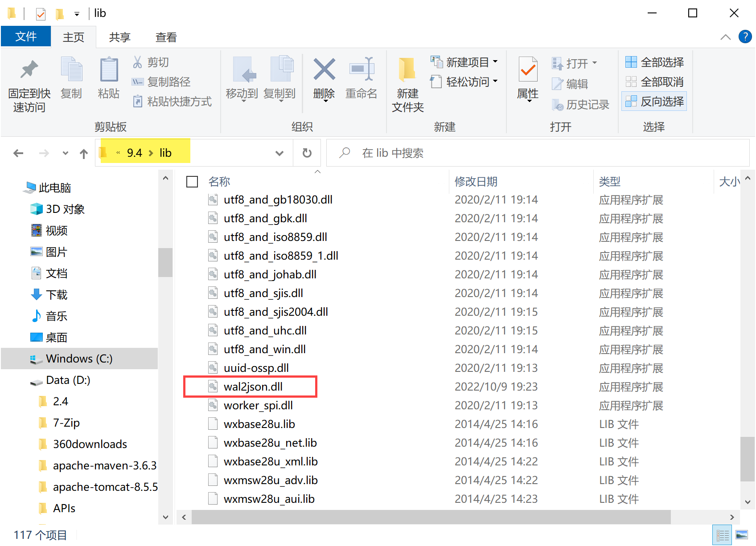Select the worker_spi.dll file

[x=258, y=405]
